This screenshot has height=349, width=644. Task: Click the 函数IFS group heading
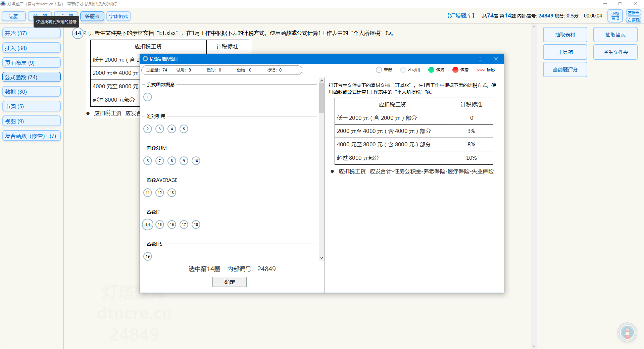click(x=154, y=244)
